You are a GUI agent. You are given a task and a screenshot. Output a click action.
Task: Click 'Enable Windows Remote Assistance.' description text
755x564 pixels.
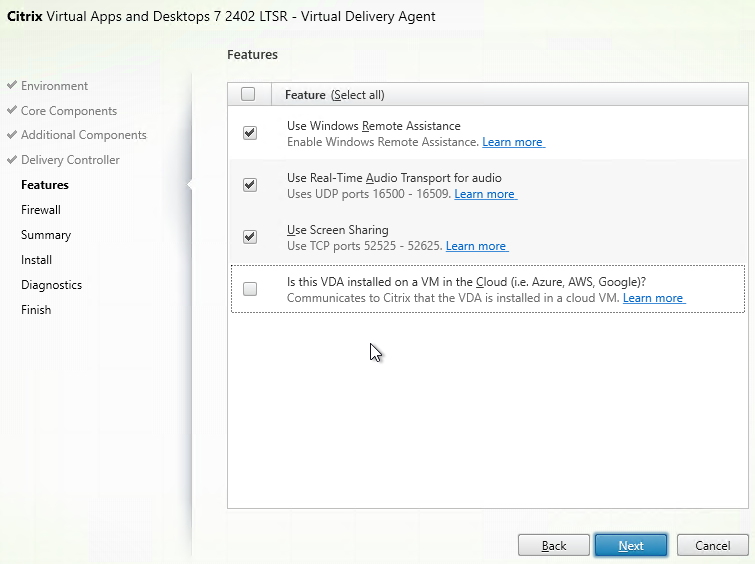click(x=383, y=142)
